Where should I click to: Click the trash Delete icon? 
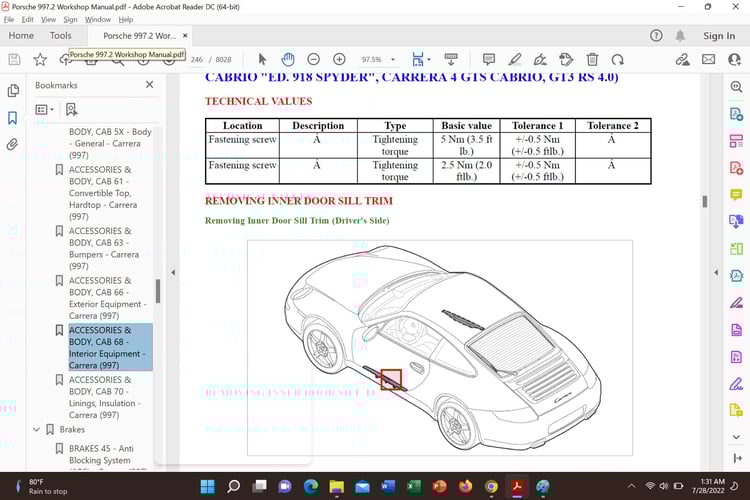[x=592, y=59]
